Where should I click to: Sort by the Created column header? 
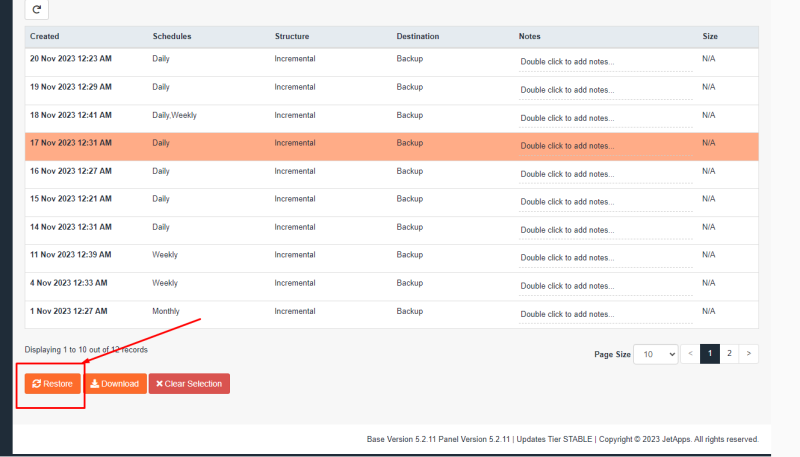pyautogui.click(x=44, y=36)
